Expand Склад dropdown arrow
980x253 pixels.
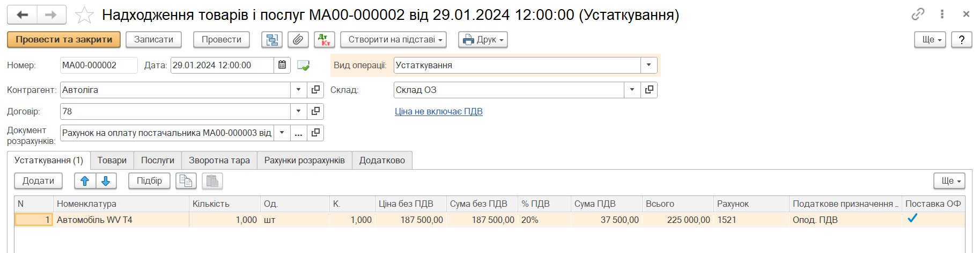pyautogui.click(x=632, y=90)
